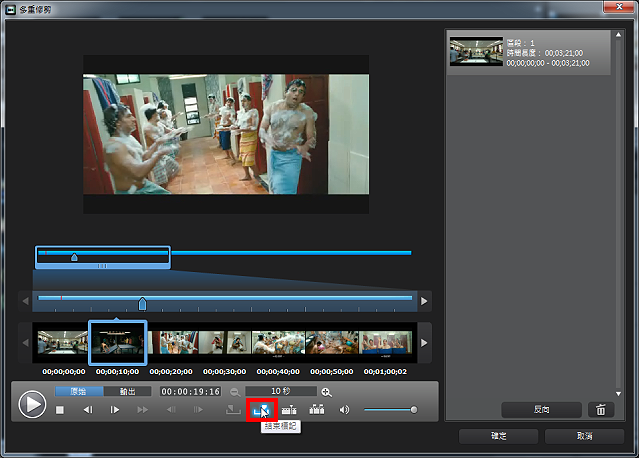Click the split segments icon
The width and height of the screenshot is (639, 458).
coord(317,410)
